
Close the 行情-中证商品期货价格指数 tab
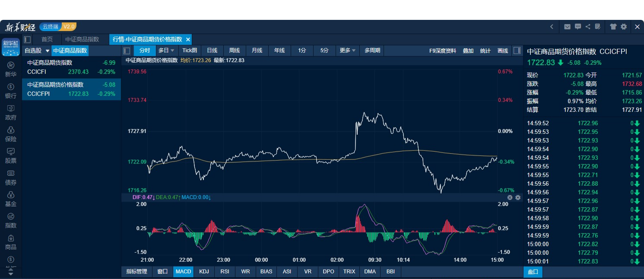pos(188,39)
